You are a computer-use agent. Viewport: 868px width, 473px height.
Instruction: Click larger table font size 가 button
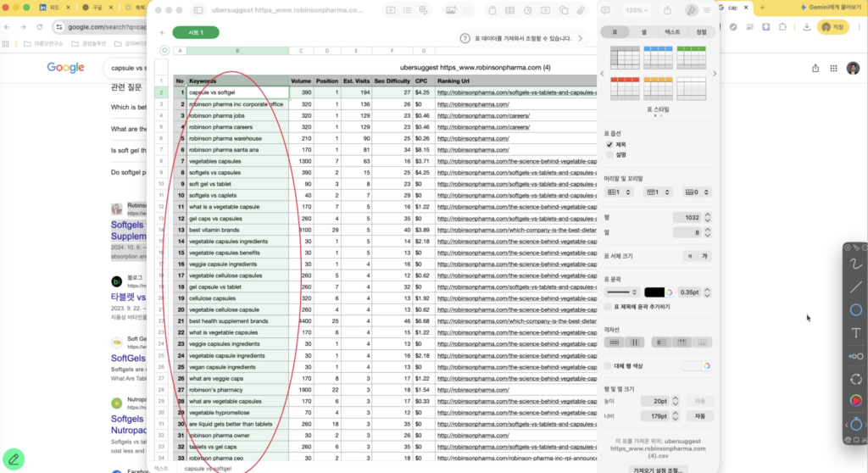(704, 257)
